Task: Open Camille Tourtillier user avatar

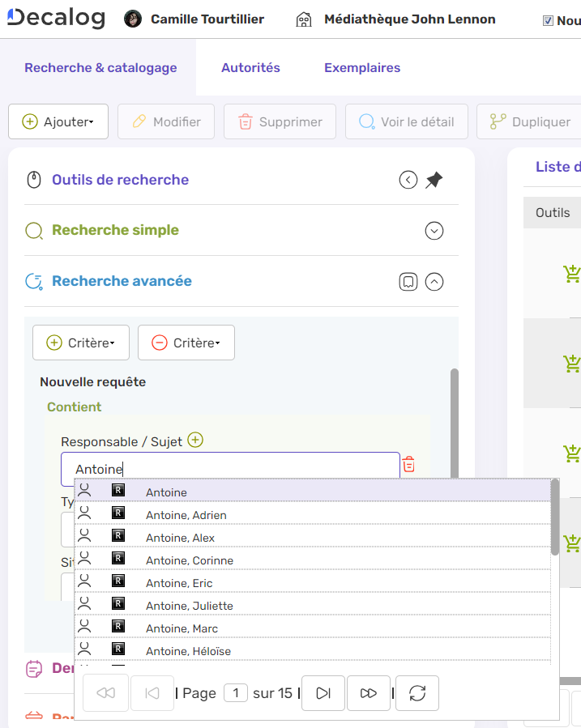Action: point(133,19)
